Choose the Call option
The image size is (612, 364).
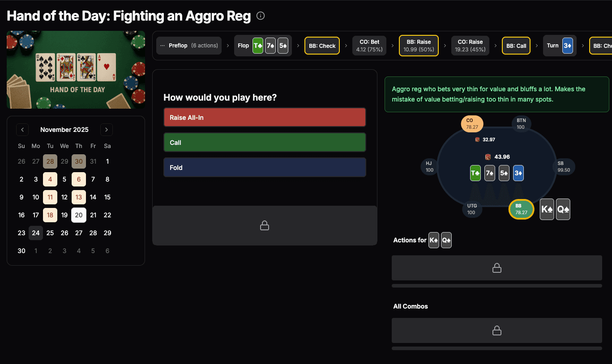[265, 143]
